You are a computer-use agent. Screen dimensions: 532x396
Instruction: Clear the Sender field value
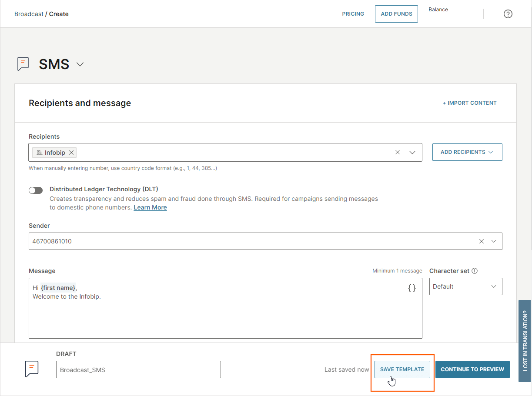tap(481, 241)
